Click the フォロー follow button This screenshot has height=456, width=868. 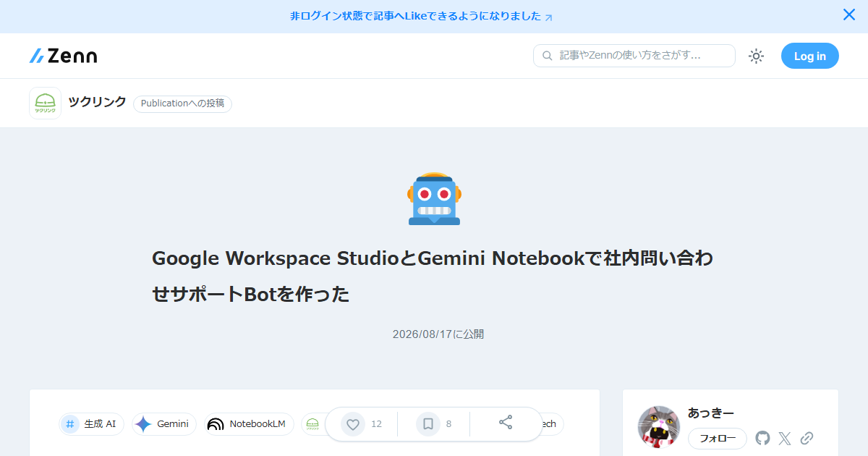(718, 439)
